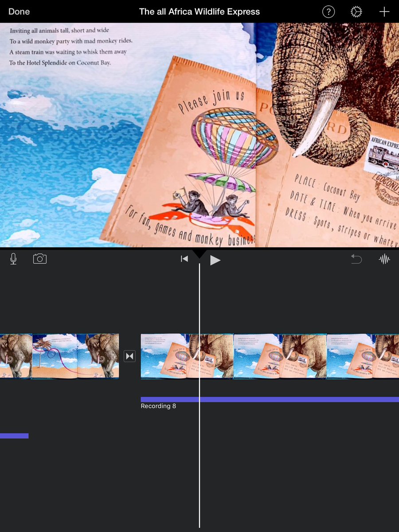Toggle audio waveforms display
The width and height of the screenshot is (399, 532).
384,259
